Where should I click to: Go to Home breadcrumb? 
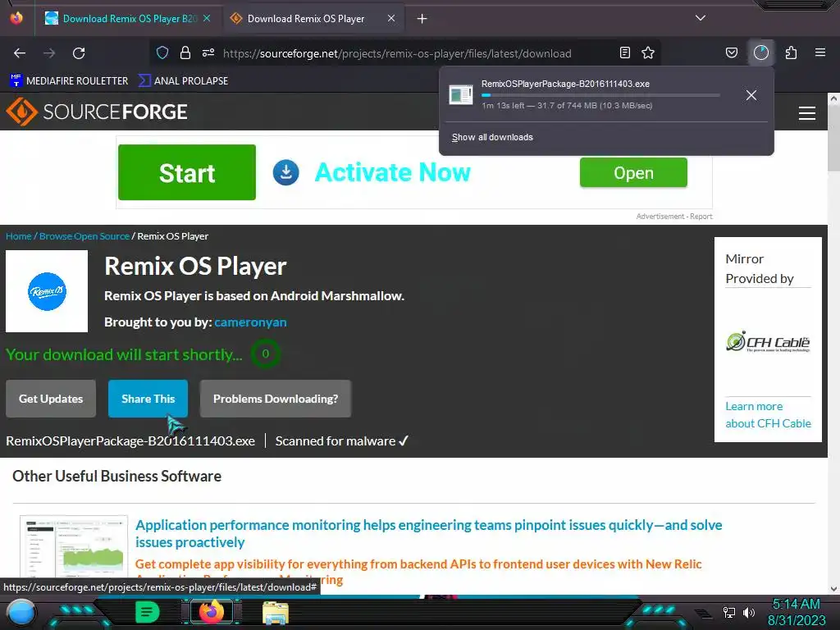[x=19, y=236]
